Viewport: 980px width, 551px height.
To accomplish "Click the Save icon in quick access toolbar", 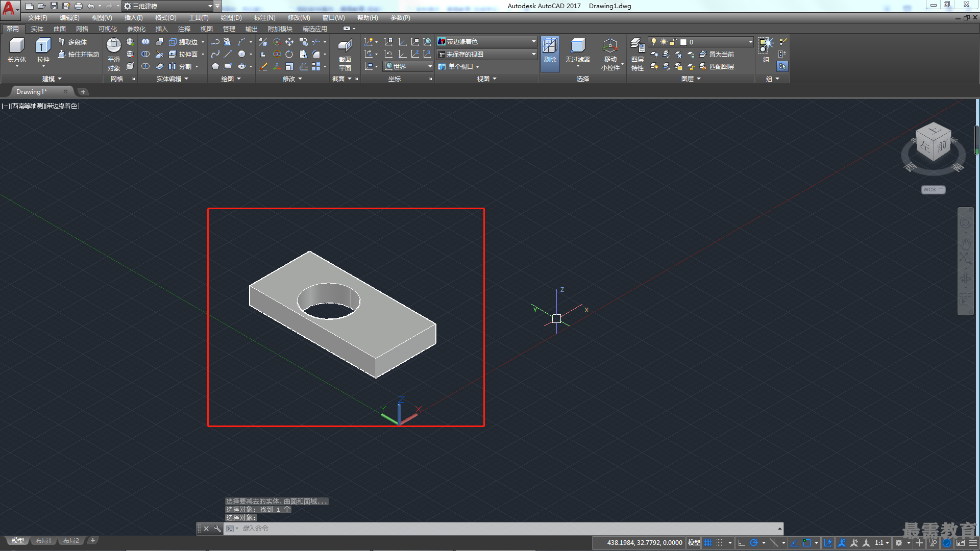I will click(54, 6).
